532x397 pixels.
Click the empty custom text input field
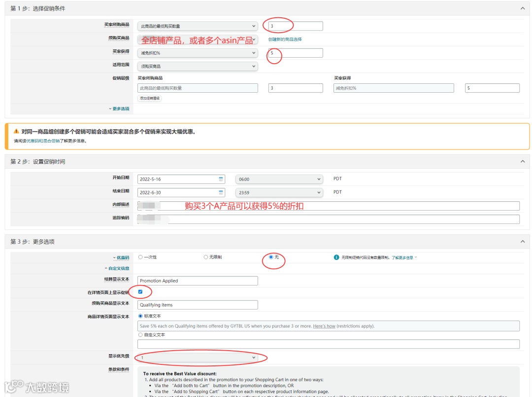click(x=329, y=344)
